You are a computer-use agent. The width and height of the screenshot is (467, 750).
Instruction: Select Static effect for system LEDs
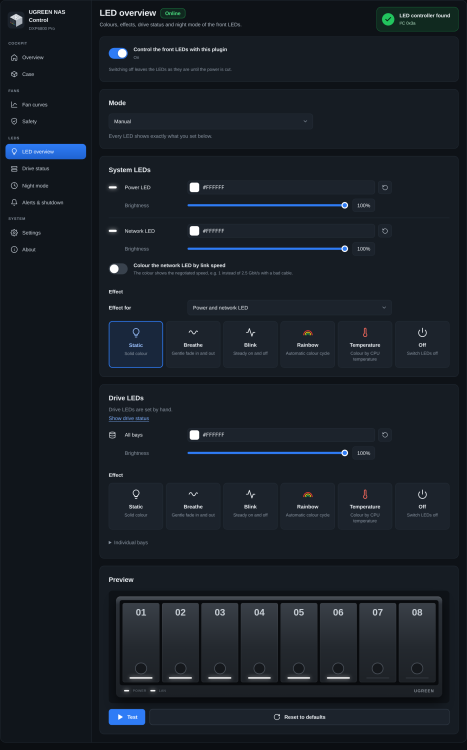point(136,344)
